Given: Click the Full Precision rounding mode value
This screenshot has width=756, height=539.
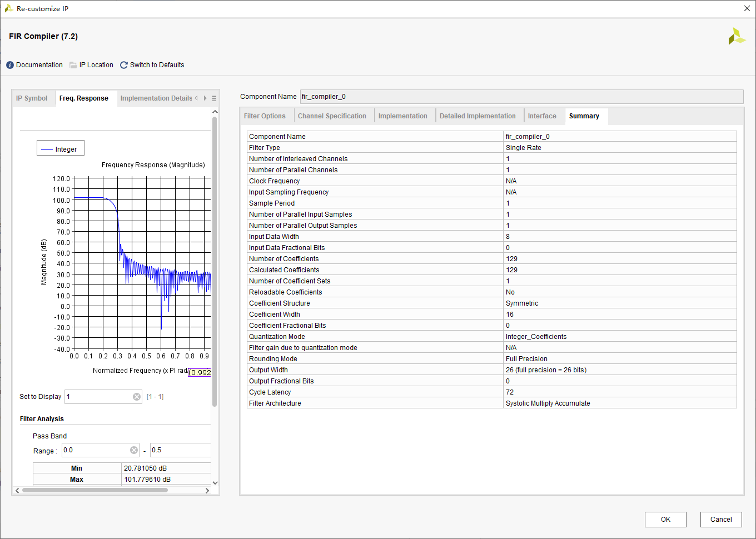Looking at the screenshot, I should [526, 359].
